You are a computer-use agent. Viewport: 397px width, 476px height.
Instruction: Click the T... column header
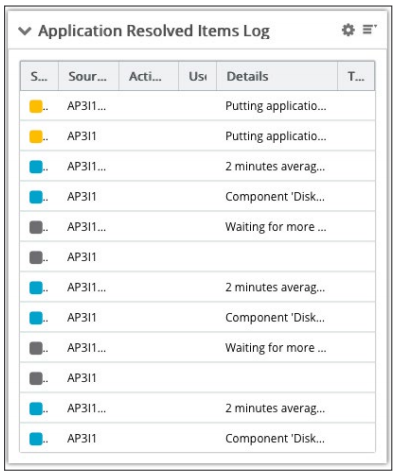coord(356,76)
